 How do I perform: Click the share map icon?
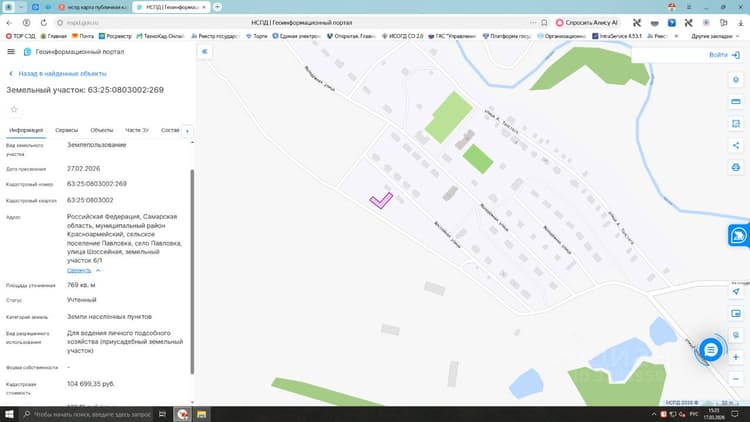pos(736,145)
